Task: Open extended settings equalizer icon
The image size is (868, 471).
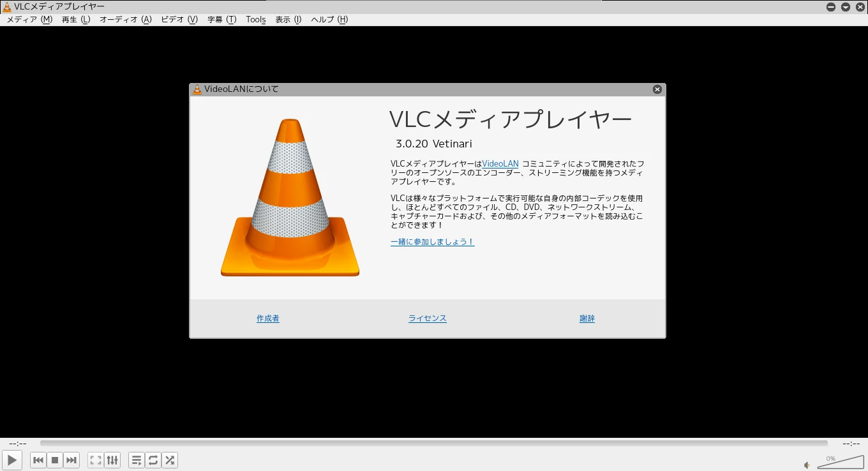Action: click(x=112, y=460)
